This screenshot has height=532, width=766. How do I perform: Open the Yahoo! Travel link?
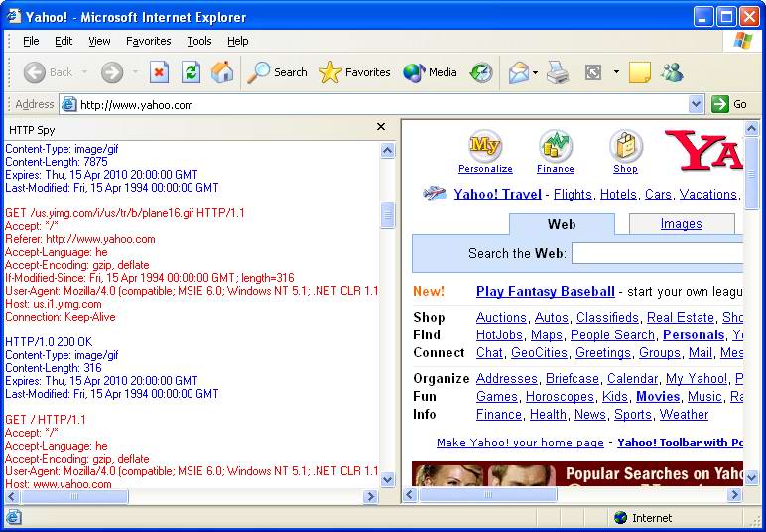(497, 194)
